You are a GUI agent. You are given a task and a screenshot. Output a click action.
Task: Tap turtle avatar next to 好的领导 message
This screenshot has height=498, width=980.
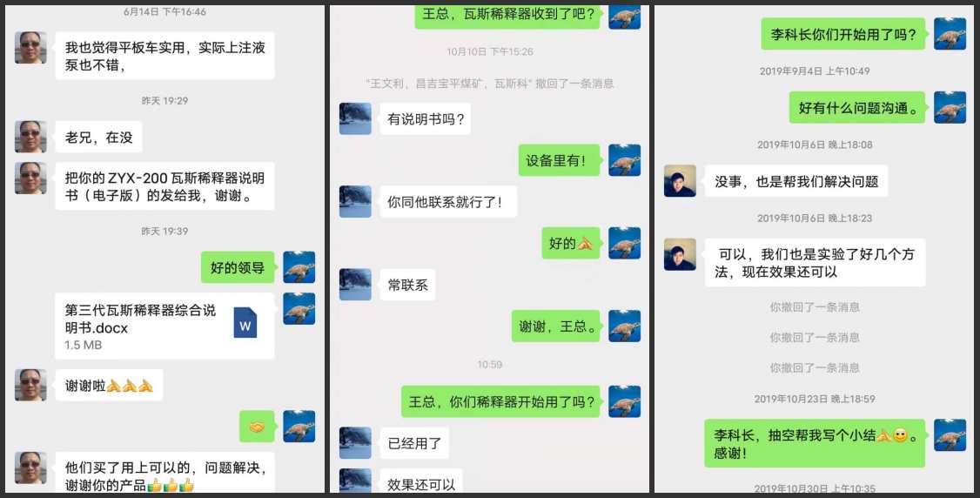pyautogui.click(x=299, y=266)
